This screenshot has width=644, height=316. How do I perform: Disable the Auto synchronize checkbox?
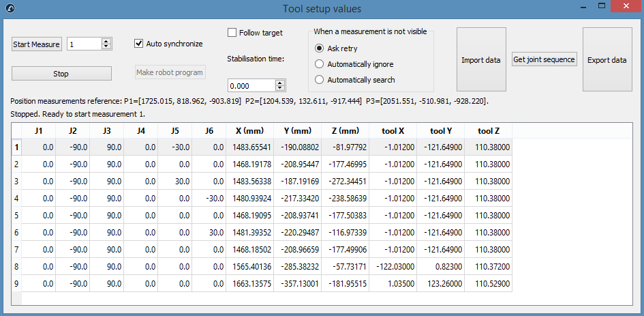coord(140,44)
